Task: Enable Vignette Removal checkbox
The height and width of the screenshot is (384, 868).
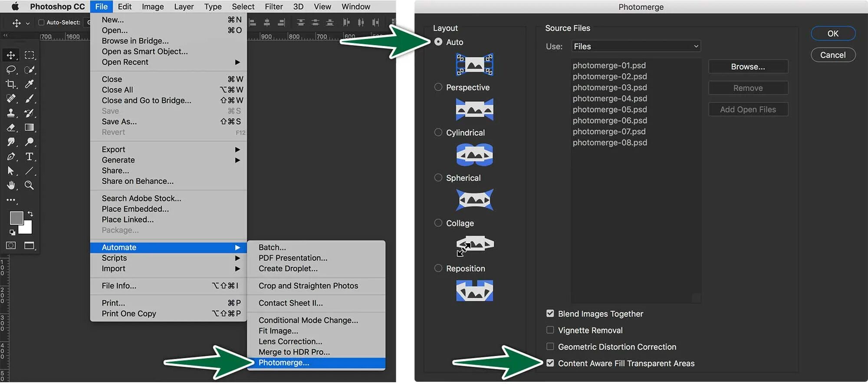Action: pos(550,330)
